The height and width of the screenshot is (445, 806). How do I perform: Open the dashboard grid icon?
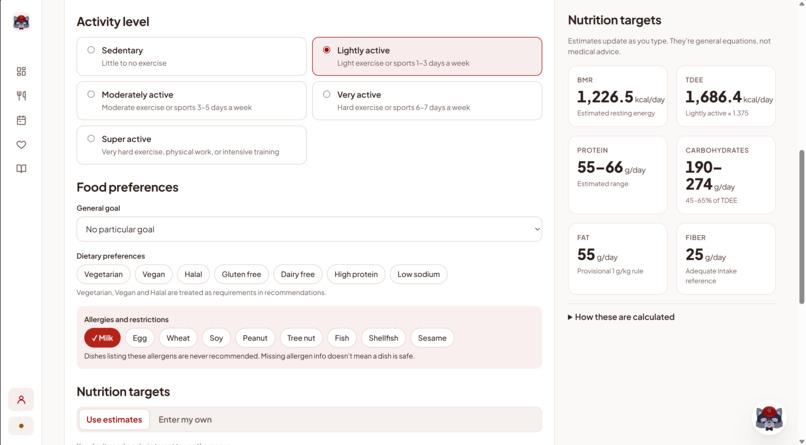tap(21, 71)
